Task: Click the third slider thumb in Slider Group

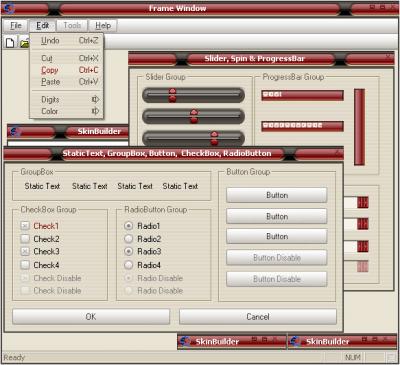Action: click(214, 138)
